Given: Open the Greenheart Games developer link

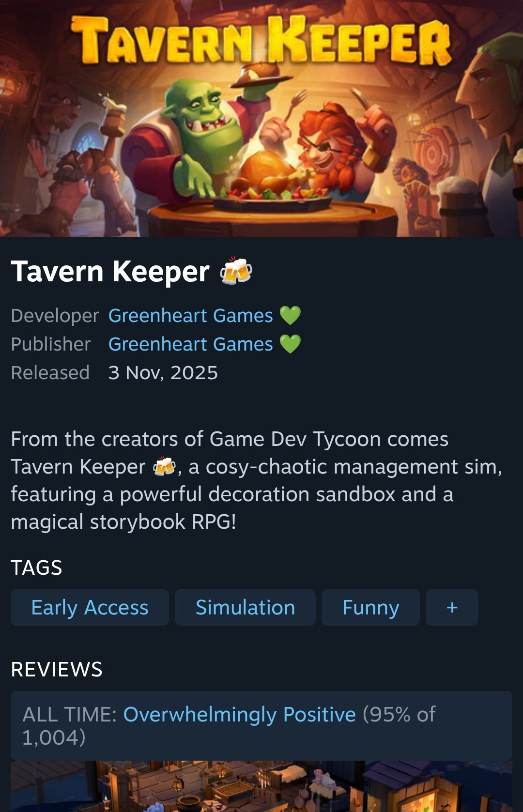Looking at the screenshot, I should point(190,316).
